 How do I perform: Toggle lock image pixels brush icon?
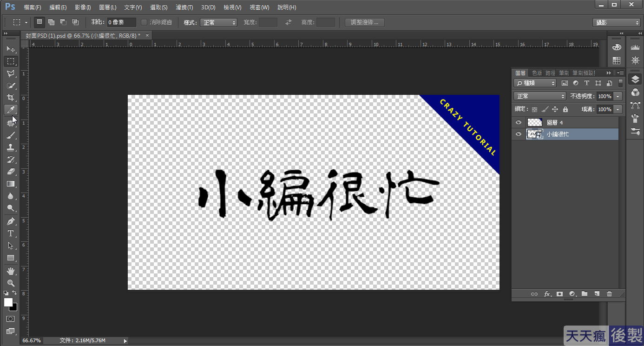point(545,109)
